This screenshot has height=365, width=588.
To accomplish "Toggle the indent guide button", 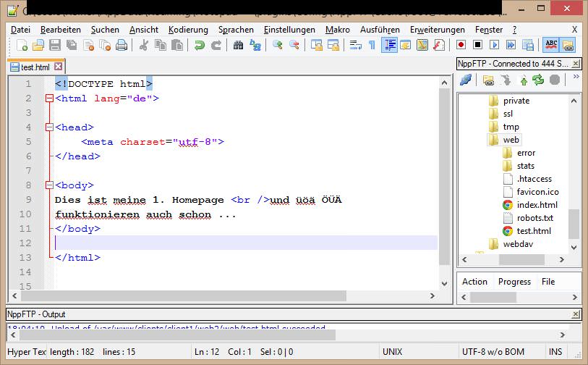I will pos(390,45).
